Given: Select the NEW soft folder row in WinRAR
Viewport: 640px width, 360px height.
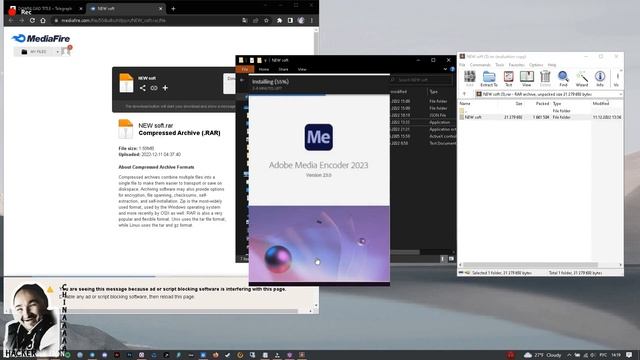Looking at the screenshot, I should [540, 117].
